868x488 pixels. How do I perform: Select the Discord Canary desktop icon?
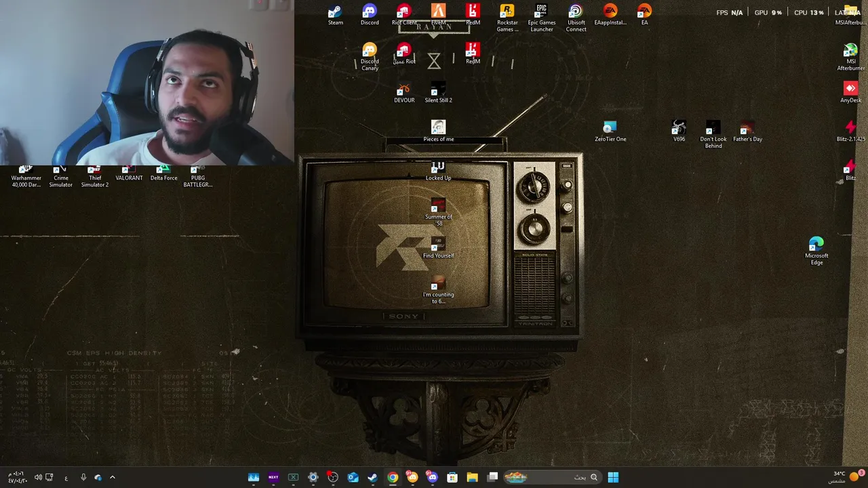[x=370, y=57]
